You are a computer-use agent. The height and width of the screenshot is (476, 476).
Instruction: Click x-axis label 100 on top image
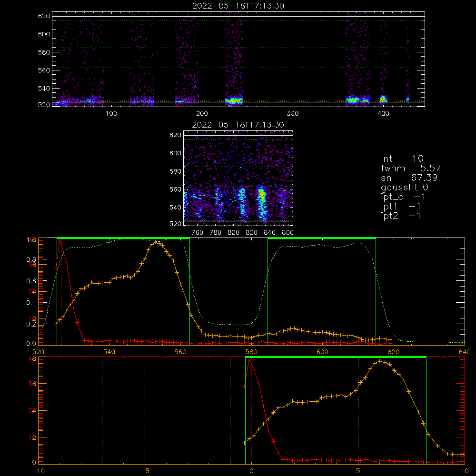pyautogui.click(x=111, y=114)
